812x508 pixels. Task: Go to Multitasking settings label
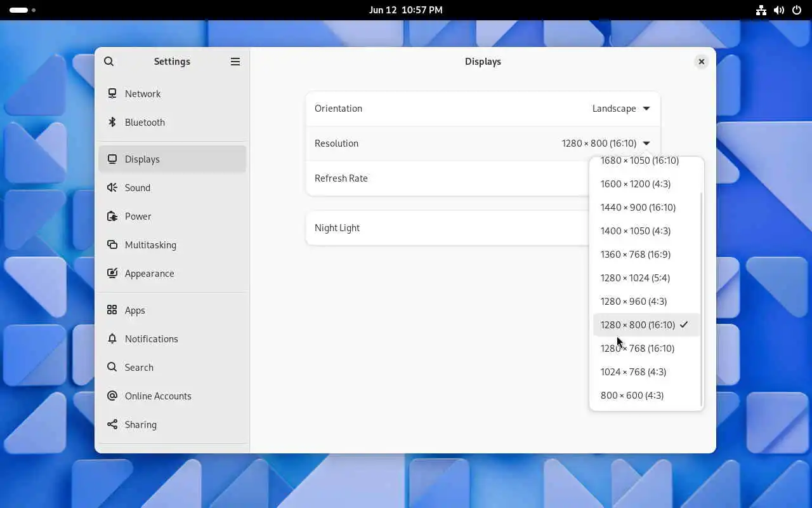coord(150,244)
